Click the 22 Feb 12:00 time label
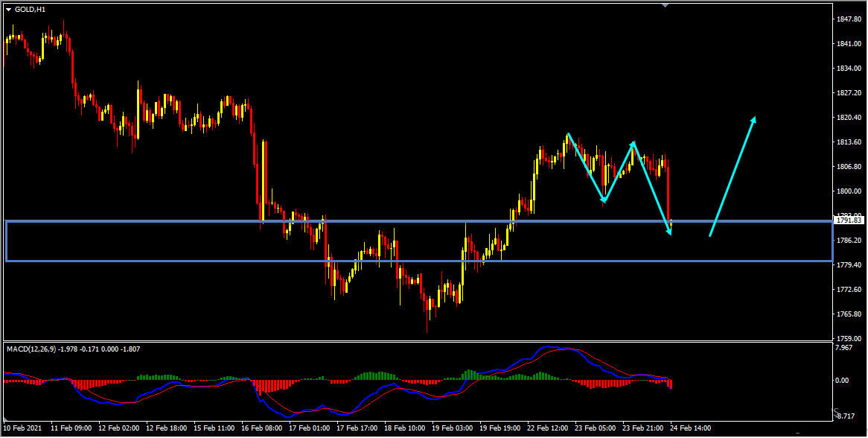Screen dimensions: 868x438 tap(548, 428)
